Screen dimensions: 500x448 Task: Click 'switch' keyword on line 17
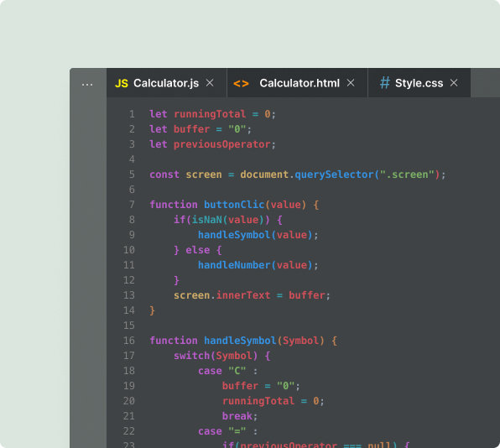pos(191,356)
